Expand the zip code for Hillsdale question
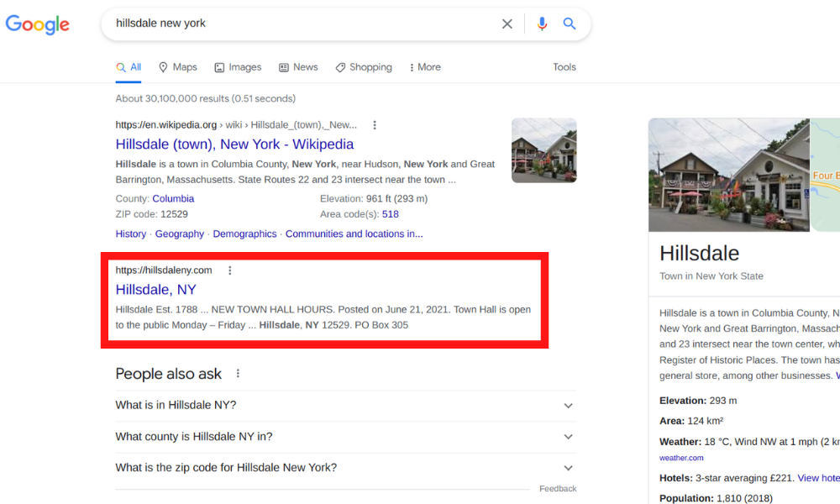 click(x=346, y=468)
